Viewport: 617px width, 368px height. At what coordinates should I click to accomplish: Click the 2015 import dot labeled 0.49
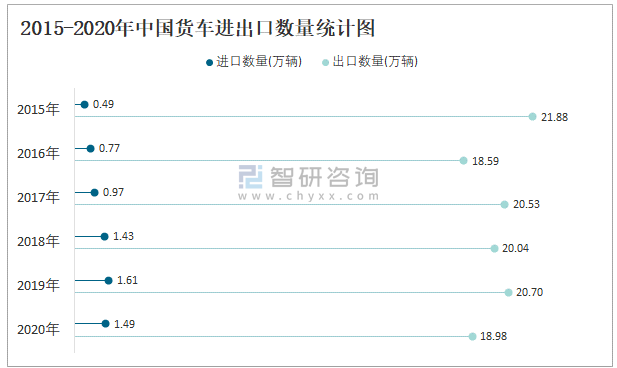(x=84, y=104)
